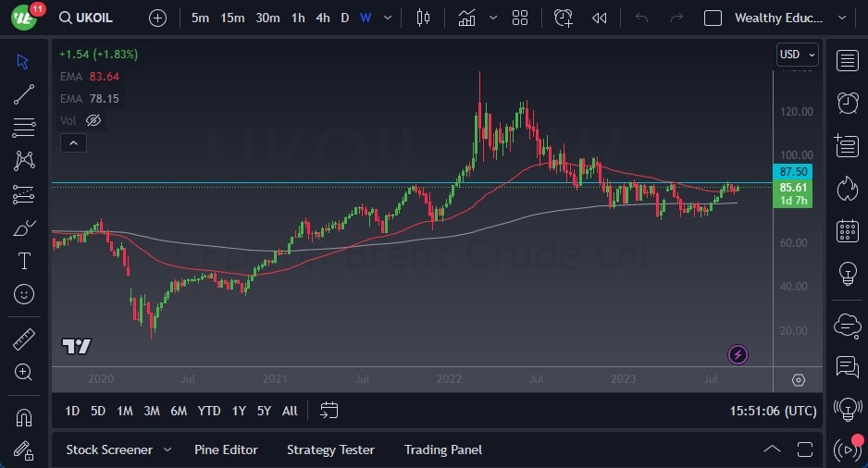
Task: Open the ideas lightbulb panel
Action: 847,274
